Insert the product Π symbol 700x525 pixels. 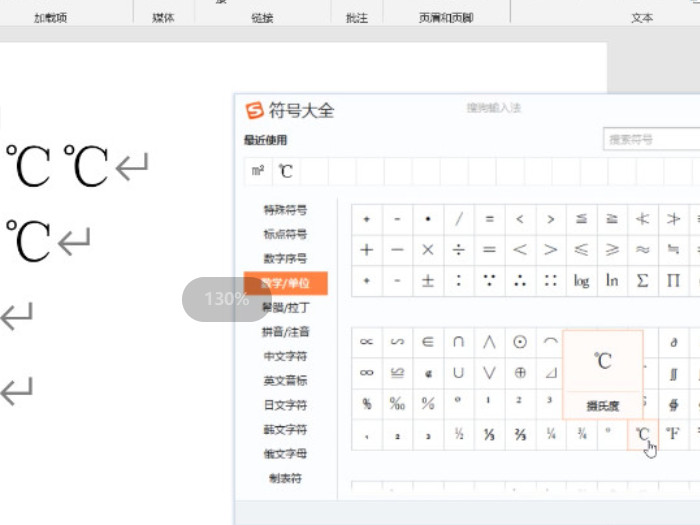pos(673,281)
